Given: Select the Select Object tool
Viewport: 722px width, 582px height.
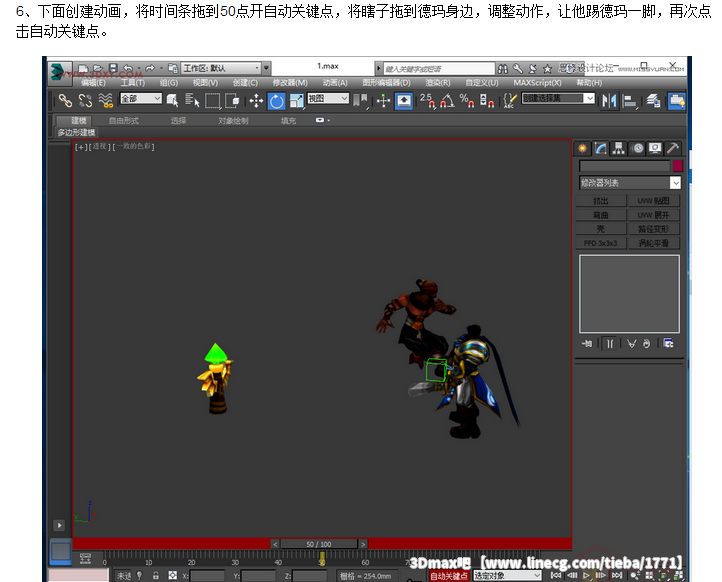Looking at the screenshot, I should point(173,100).
